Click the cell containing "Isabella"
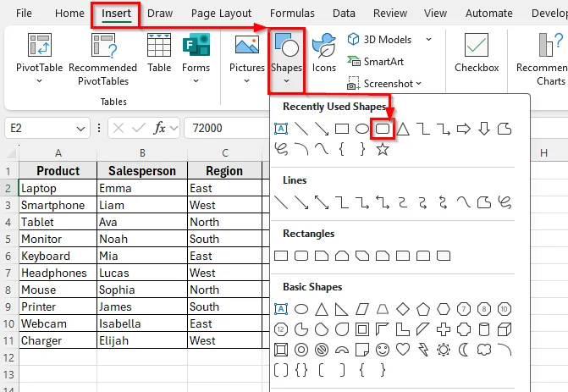 tap(142, 323)
